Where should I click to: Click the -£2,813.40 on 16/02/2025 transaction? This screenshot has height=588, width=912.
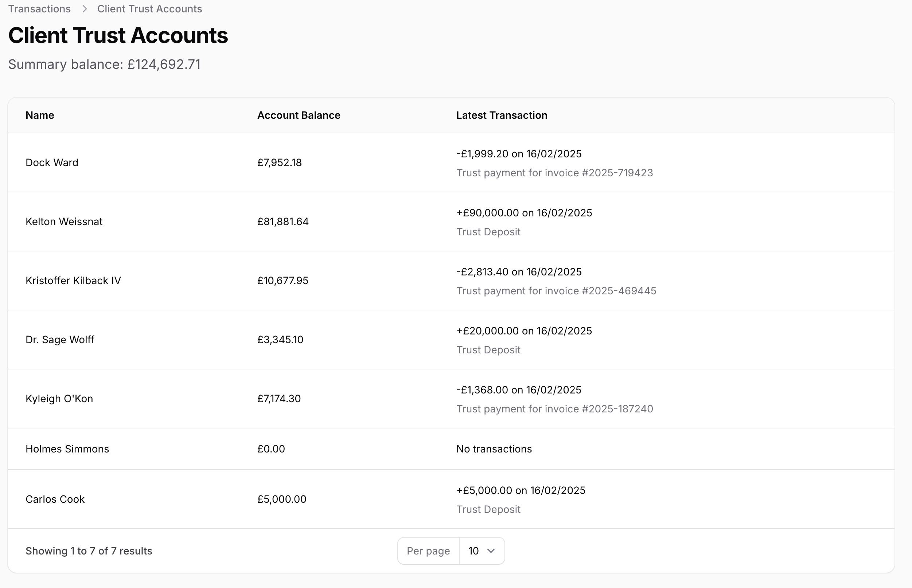tap(519, 272)
